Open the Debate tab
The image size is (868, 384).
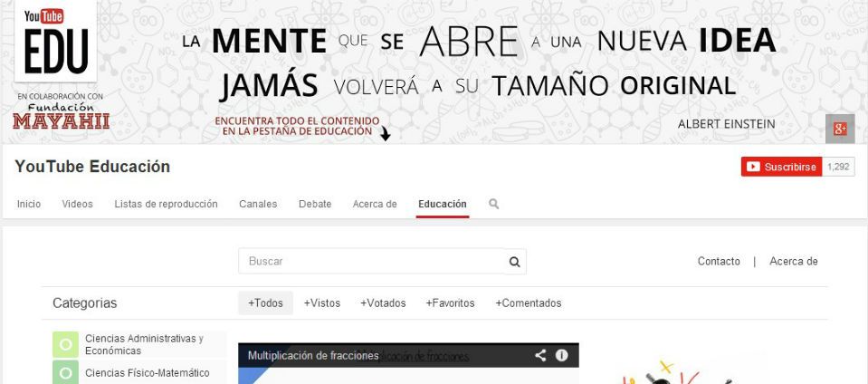click(x=315, y=204)
